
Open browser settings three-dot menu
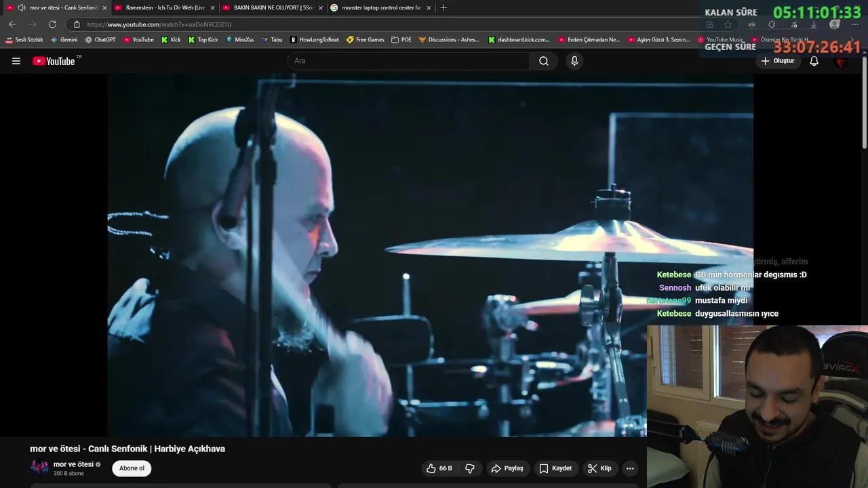(x=855, y=24)
